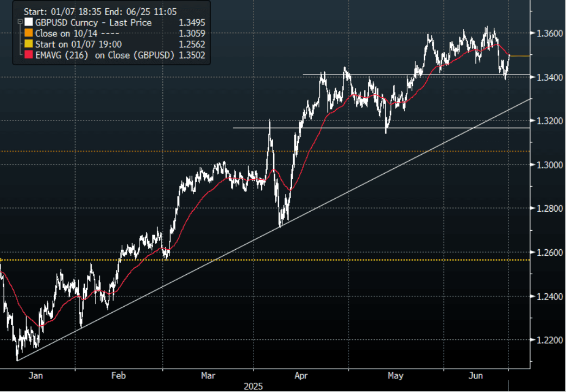Viewport: 566px width, 392px height.
Task: Select the 'EMAVG (216) on Close (GBPUSD)' legend entry
Action: click(x=105, y=55)
